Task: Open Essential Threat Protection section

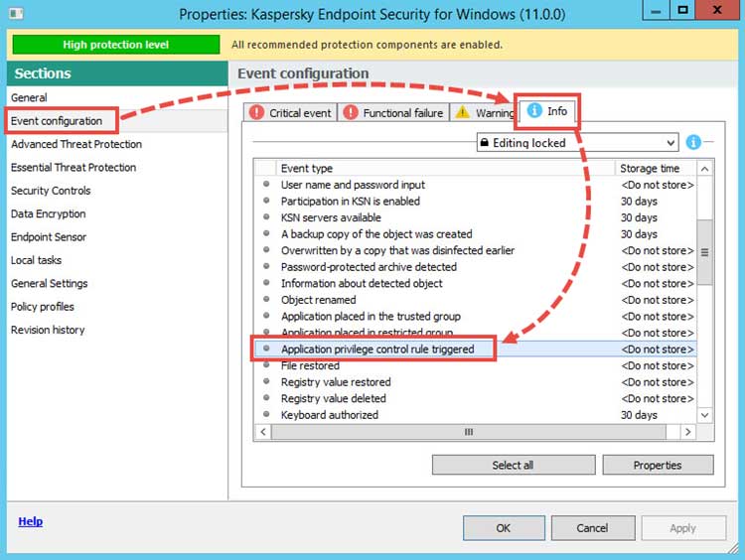Action: (x=74, y=168)
